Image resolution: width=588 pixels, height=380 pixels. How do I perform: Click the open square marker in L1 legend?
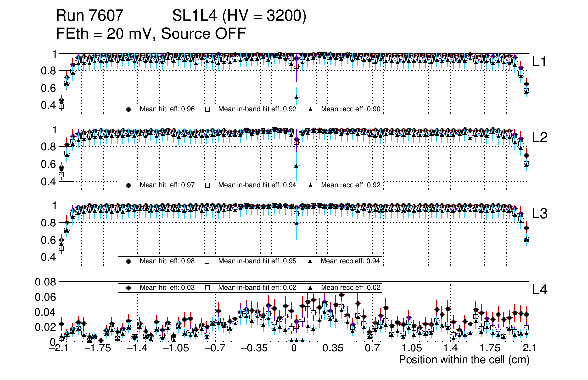point(207,109)
